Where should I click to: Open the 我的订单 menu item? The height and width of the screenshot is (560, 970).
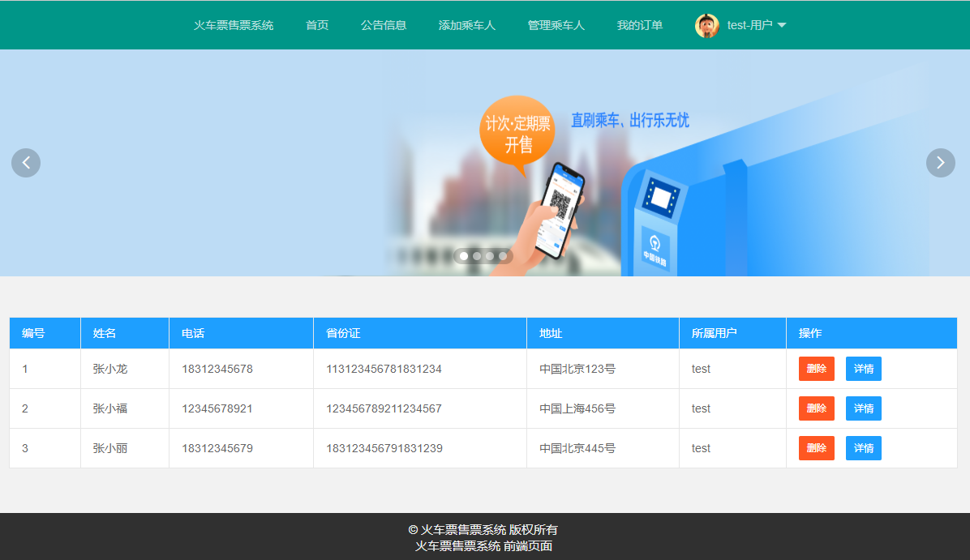click(x=639, y=25)
